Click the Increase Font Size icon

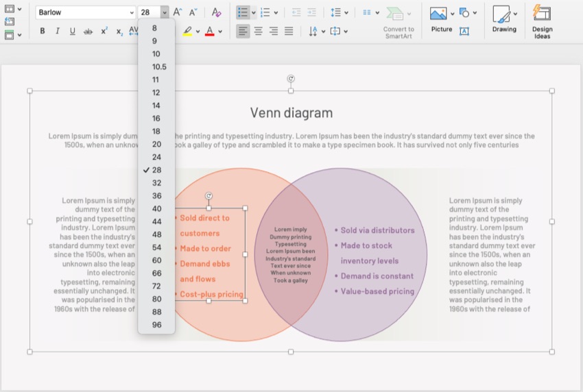tap(178, 12)
